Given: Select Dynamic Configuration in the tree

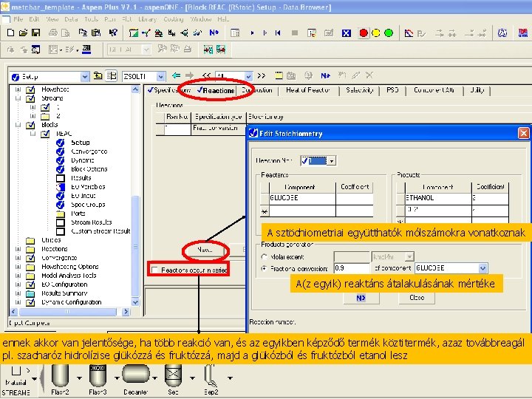Looking at the screenshot, I should coord(71,302).
